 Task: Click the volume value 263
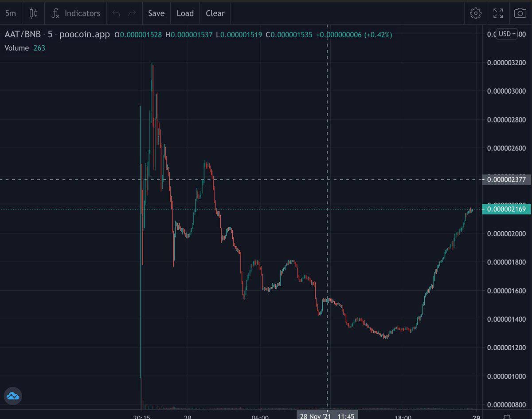tap(39, 48)
